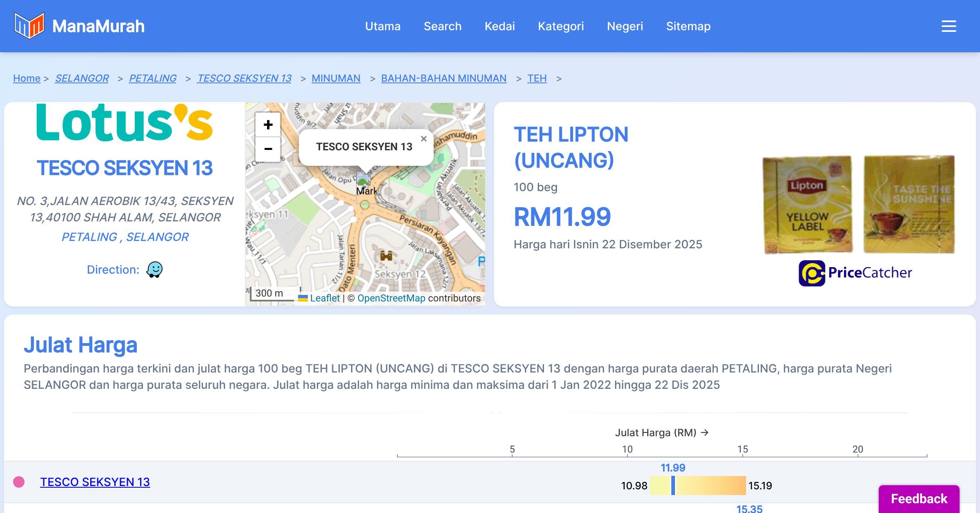Click the map marker icon
Image resolution: width=980 pixels, height=513 pixels.
click(x=363, y=180)
